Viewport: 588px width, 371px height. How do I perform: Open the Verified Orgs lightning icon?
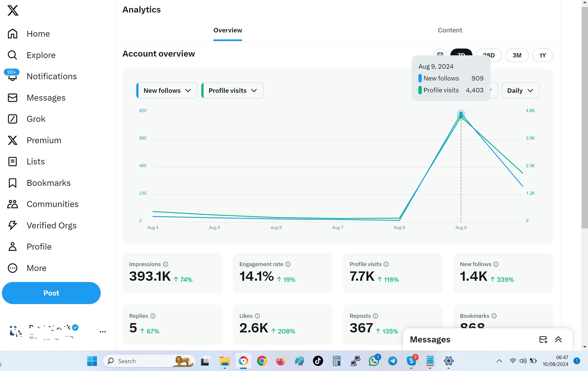[13, 225]
